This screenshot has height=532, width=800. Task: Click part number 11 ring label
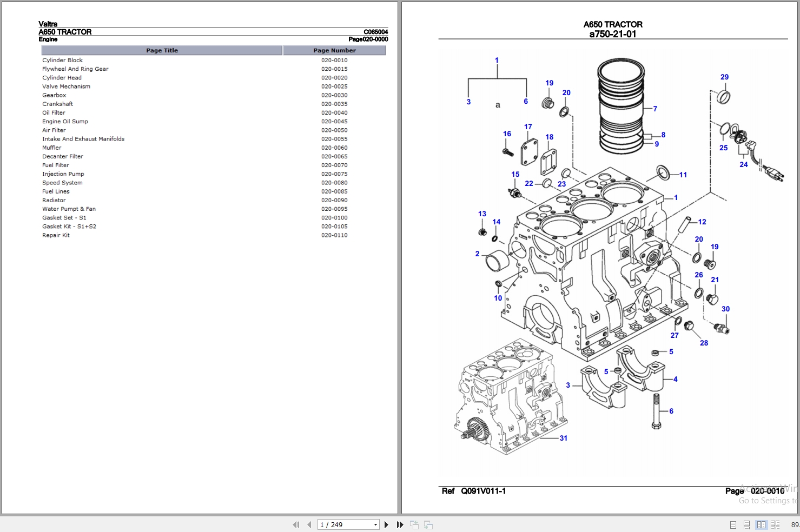point(683,175)
